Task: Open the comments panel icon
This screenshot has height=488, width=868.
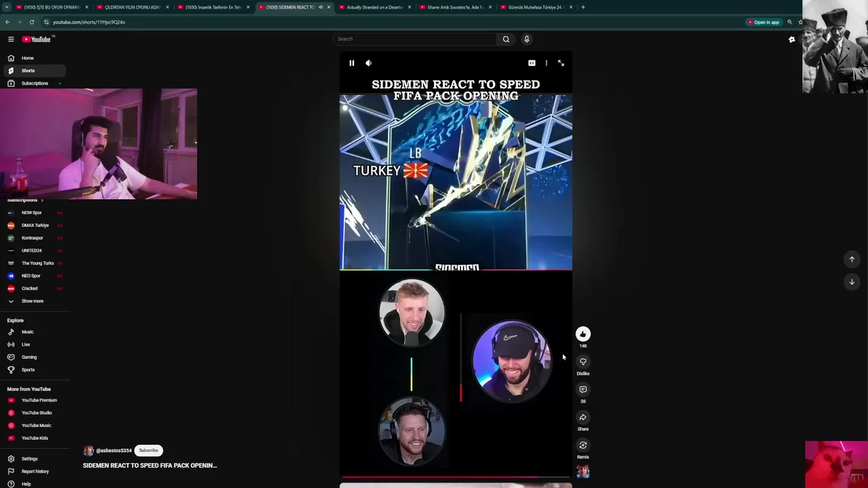Action: (x=583, y=390)
